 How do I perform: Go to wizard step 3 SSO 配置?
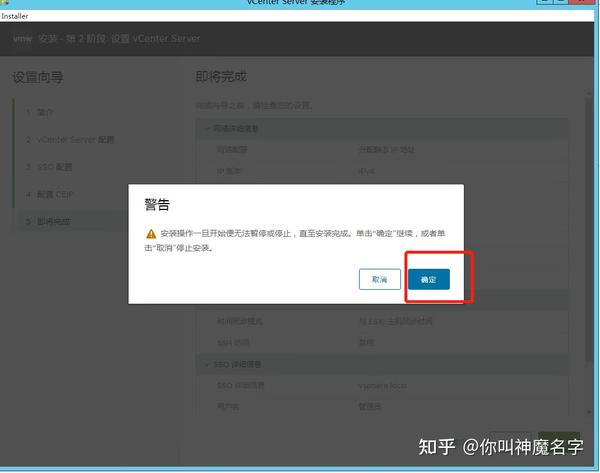pyautogui.click(x=49, y=167)
